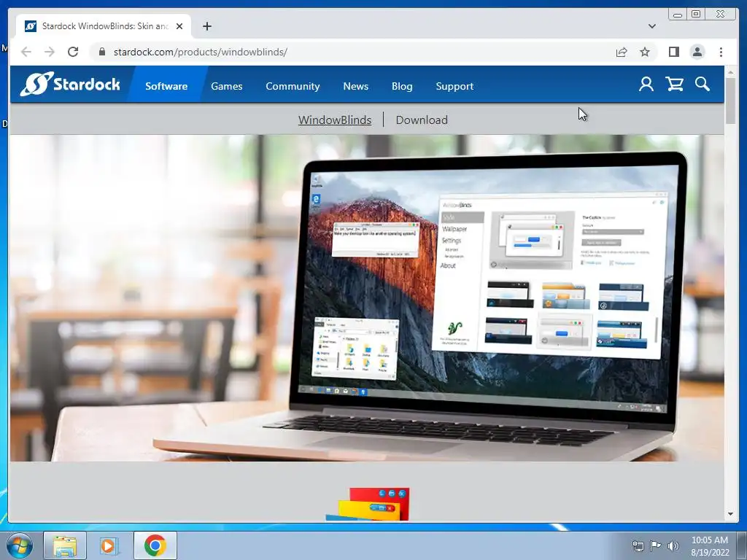Open Action Center flag icon
The width and height of the screenshot is (747, 560).
[656, 546]
